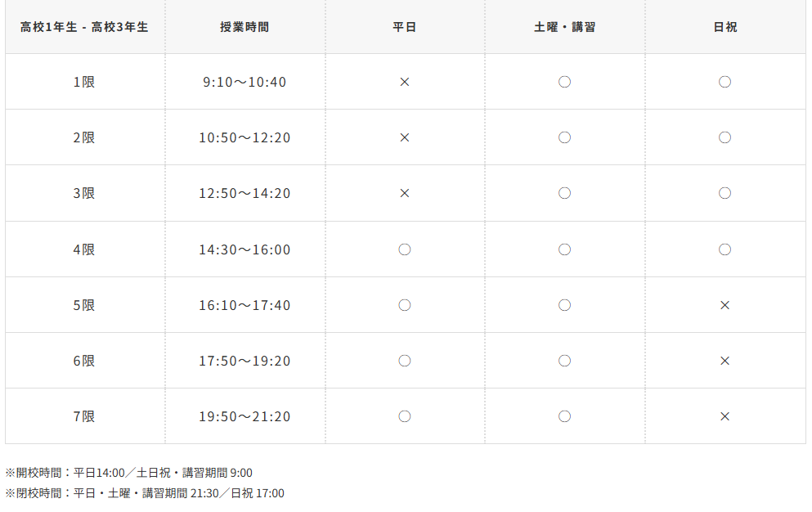
Task: Click the circle for 1限 Saturday (土曜・講習)
Action: point(564,82)
